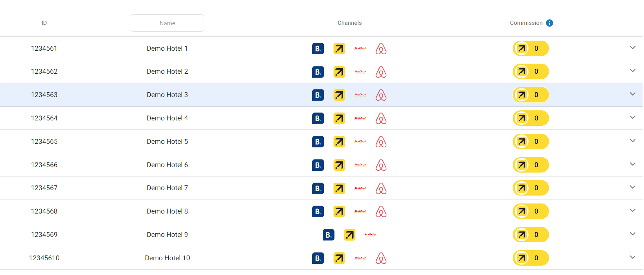The height and width of the screenshot is (275, 644).
Task: Select the Airbnb icon for Demo Hotel 6
Action: tap(381, 165)
